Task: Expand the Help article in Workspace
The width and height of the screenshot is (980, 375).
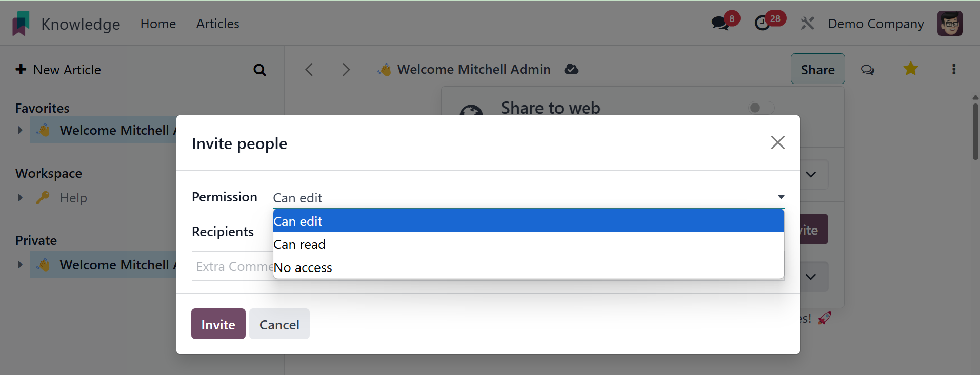Action: tap(20, 198)
